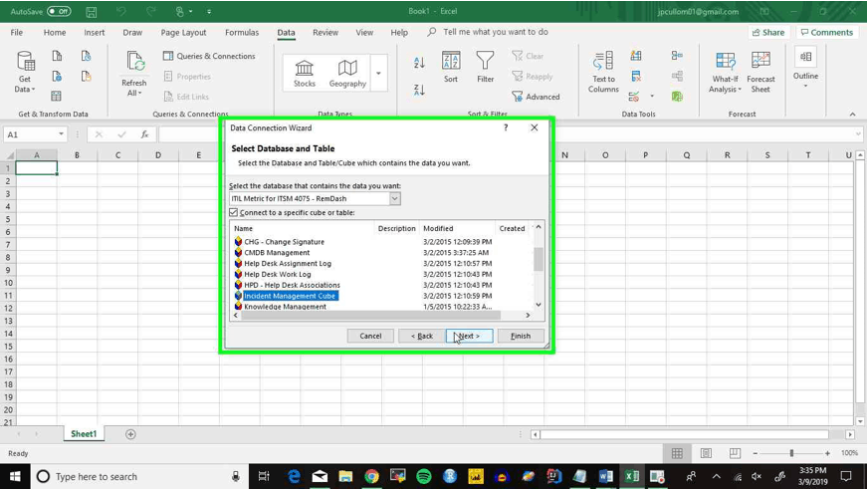
Task: Open the database selection dropdown
Action: click(x=395, y=198)
